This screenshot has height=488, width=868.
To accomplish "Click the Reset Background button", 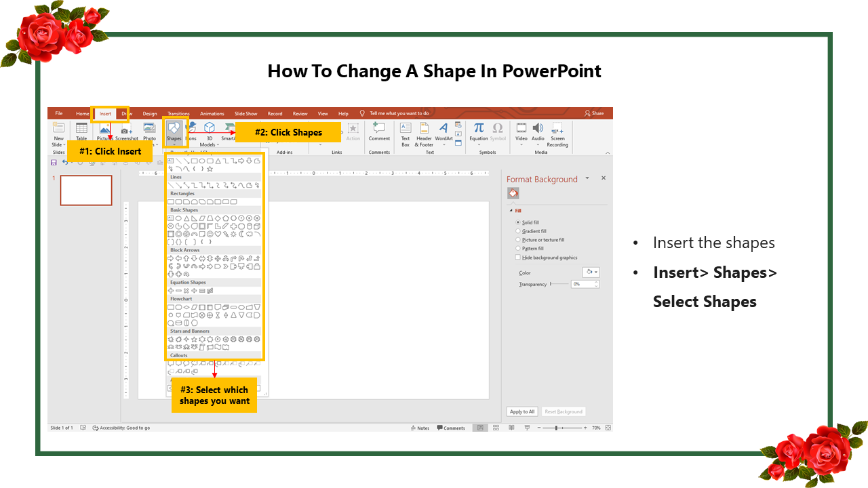I will click(x=564, y=411).
